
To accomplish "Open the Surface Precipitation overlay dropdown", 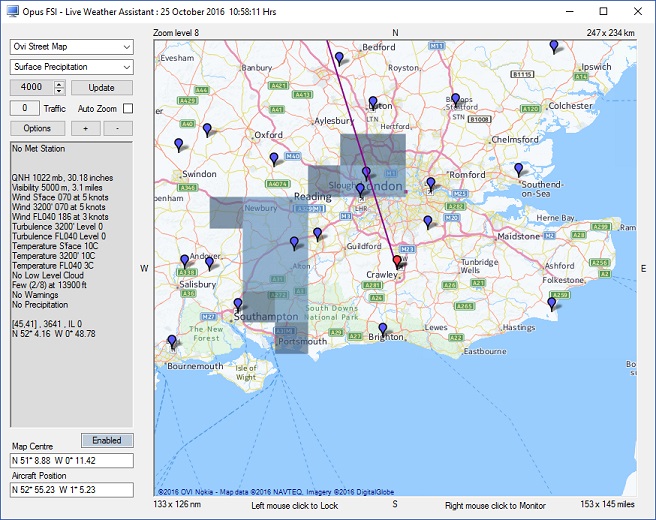I will (x=72, y=67).
